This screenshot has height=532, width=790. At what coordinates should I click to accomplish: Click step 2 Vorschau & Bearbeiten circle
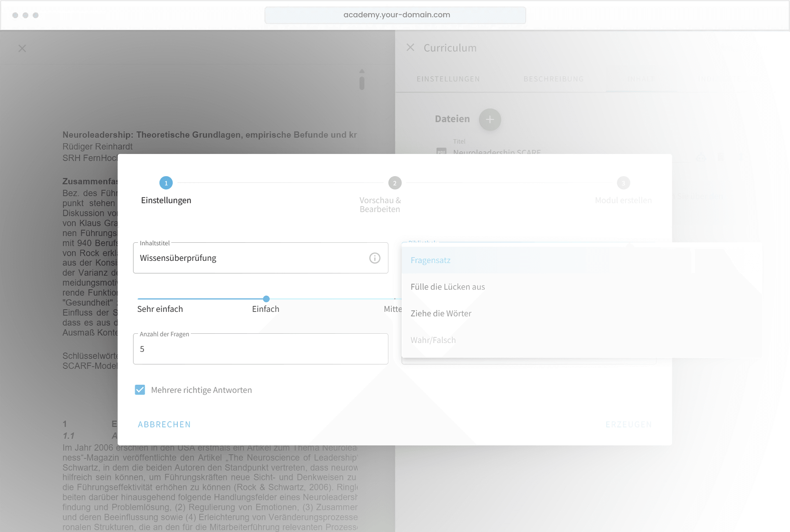395,183
